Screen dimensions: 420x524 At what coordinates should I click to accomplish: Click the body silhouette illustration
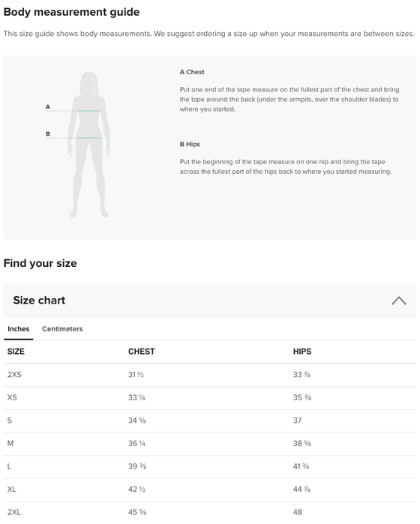pos(89,145)
